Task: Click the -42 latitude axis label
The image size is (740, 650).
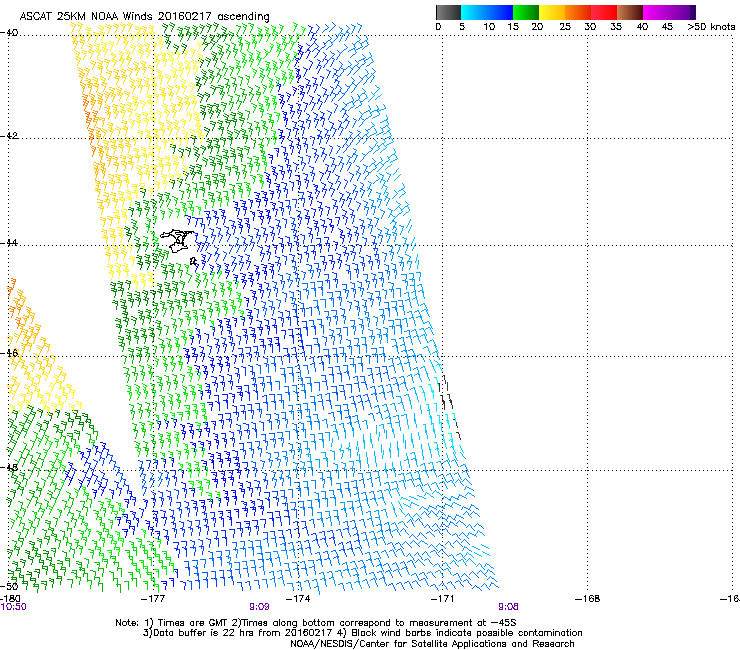Action: 9,135
